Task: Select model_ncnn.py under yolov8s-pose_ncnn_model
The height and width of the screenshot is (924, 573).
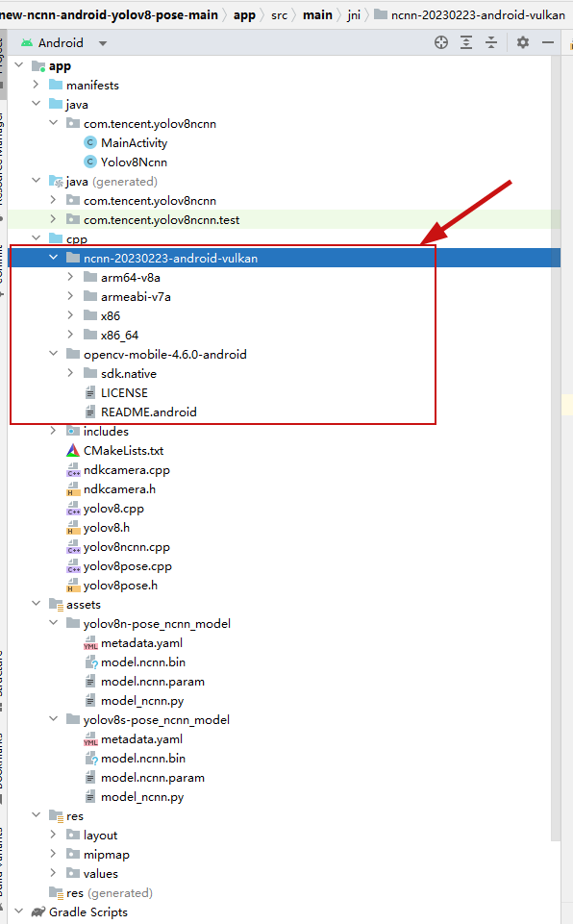Action: pyautogui.click(x=142, y=797)
